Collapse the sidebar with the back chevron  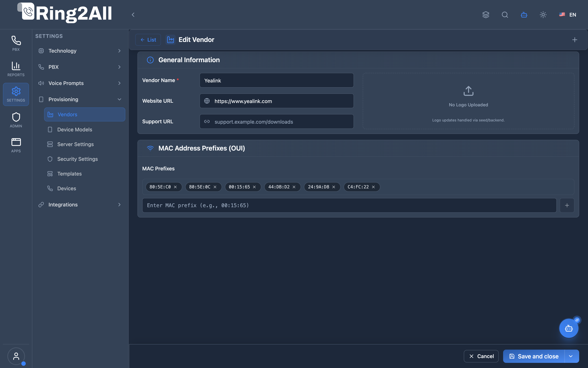[x=133, y=15]
